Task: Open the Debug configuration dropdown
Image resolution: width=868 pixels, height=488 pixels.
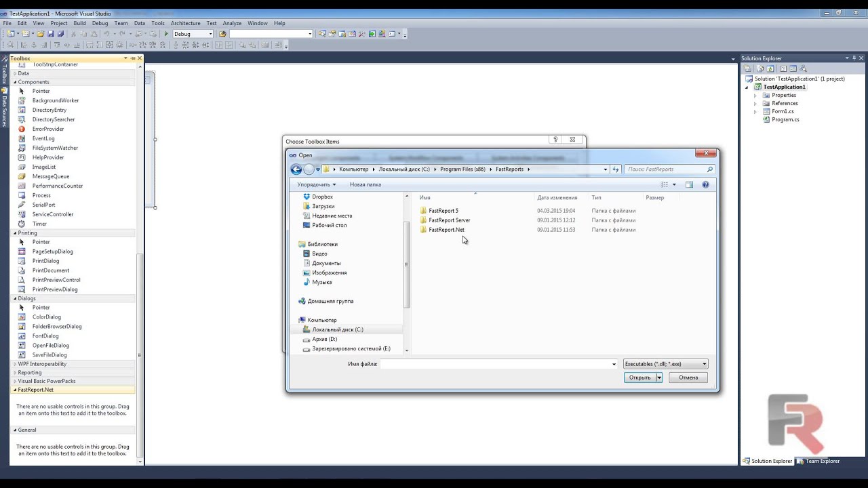Action: [210, 34]
